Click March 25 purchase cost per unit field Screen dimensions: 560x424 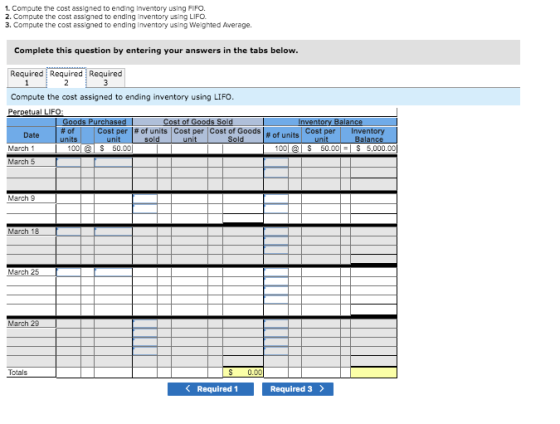(113, 272)
